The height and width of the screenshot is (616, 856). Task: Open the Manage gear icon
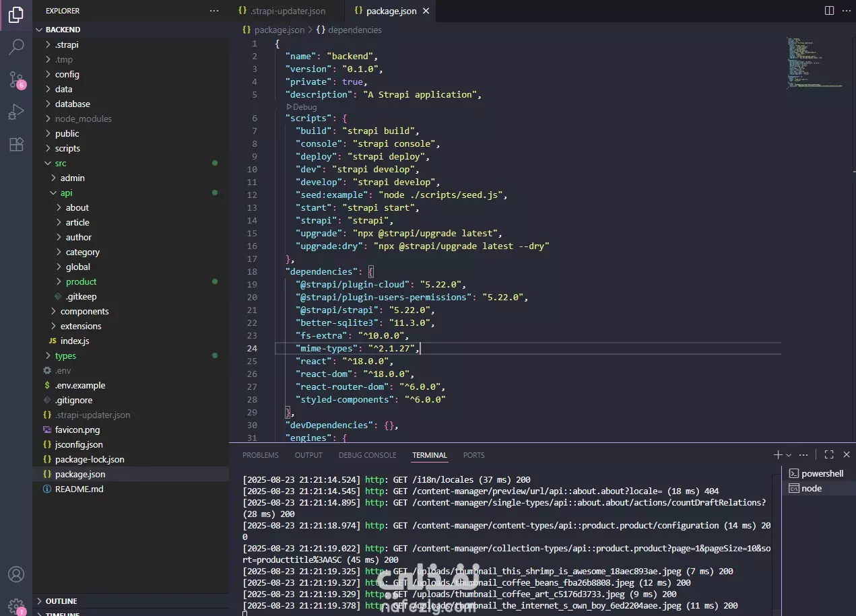point(16,606)
